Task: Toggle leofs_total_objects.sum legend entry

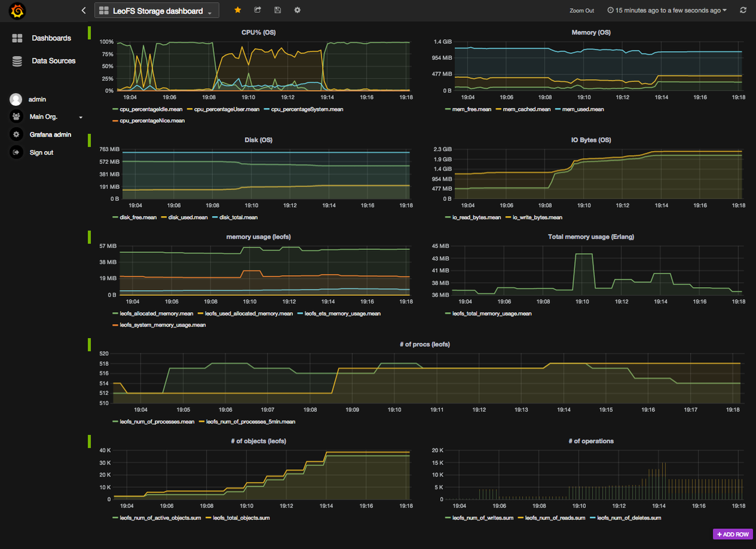Action: [239, 518]
